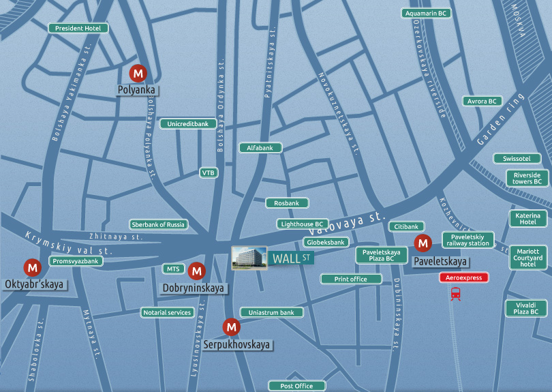Select the WALL ST label
Viewport: 552px width, 392px height.
pyautogui.click(x=291, y=258)
